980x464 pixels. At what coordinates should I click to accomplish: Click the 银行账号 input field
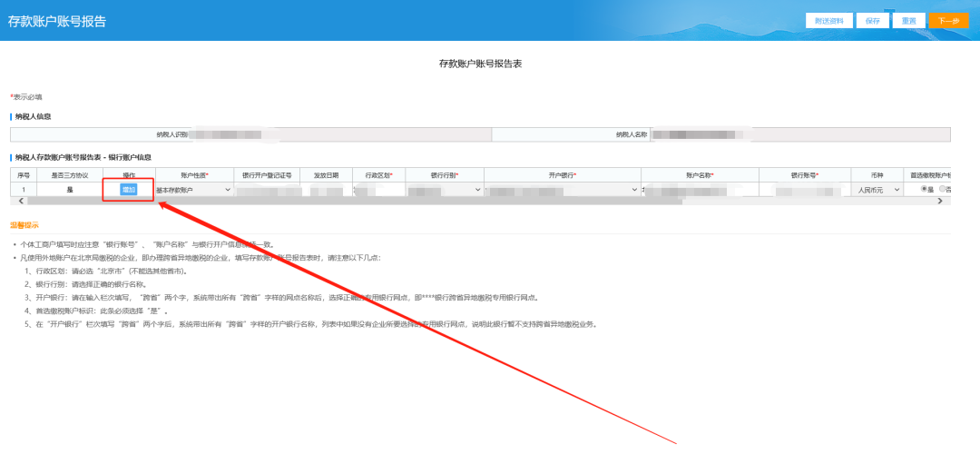pyautogui.click(x=805, y=190)
